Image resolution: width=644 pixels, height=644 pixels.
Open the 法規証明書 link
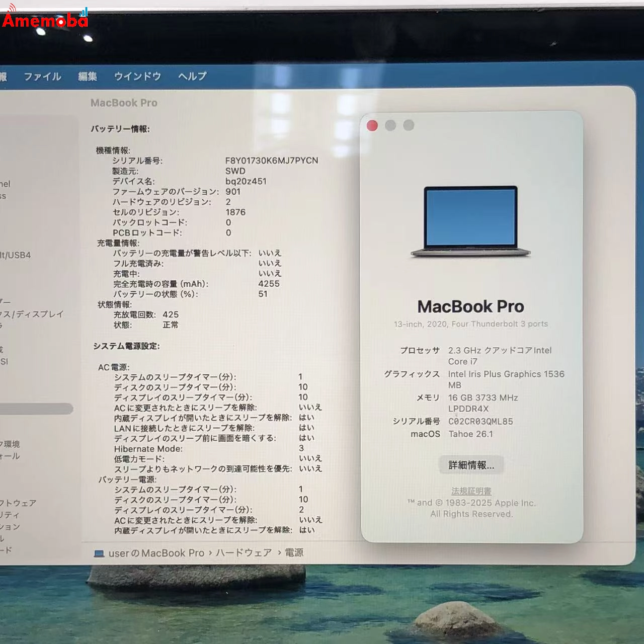coord(471,491)
